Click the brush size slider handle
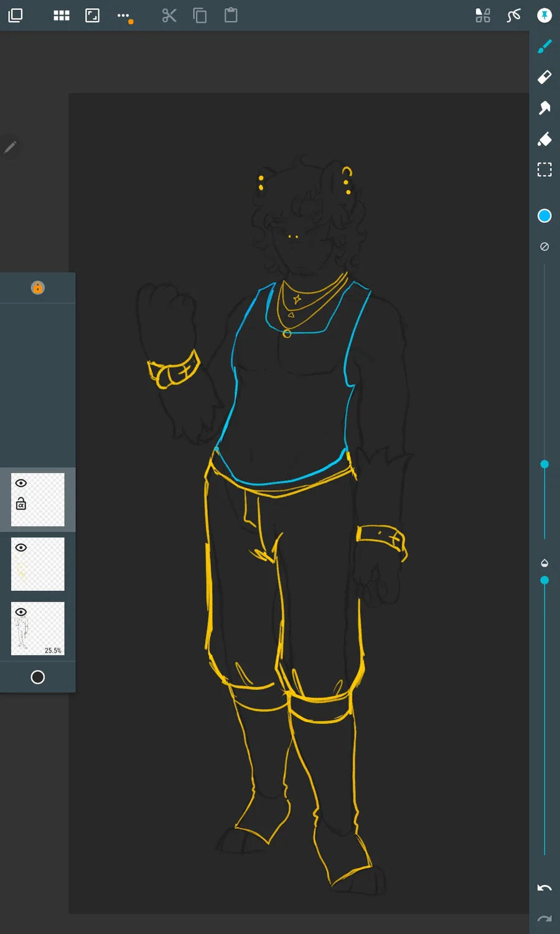 pos(544,464)
